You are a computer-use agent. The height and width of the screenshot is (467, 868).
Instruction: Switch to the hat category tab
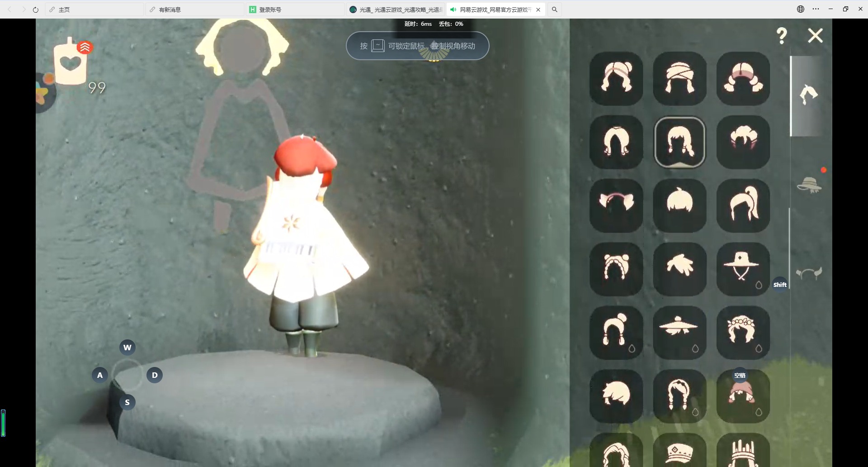(x=809, y=185)
